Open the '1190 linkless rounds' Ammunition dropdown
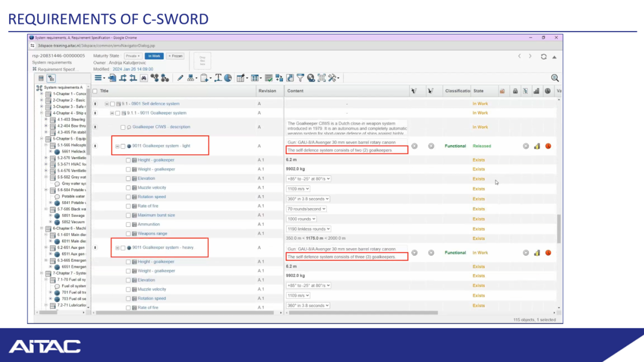 (309, 229)
